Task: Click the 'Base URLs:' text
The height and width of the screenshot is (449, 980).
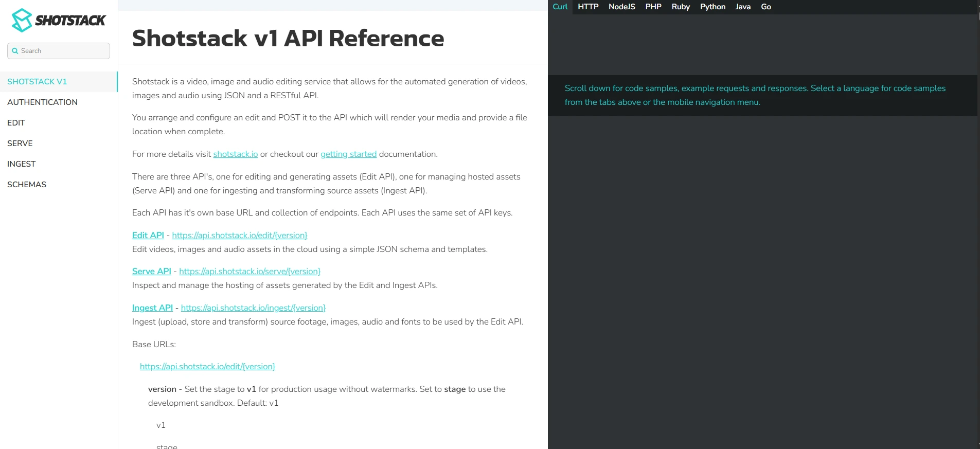Action: pos(154,345)
